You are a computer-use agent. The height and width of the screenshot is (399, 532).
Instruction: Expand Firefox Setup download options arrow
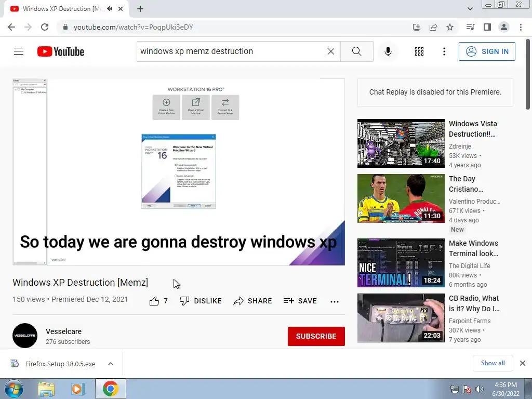click(x=111, y=364)
